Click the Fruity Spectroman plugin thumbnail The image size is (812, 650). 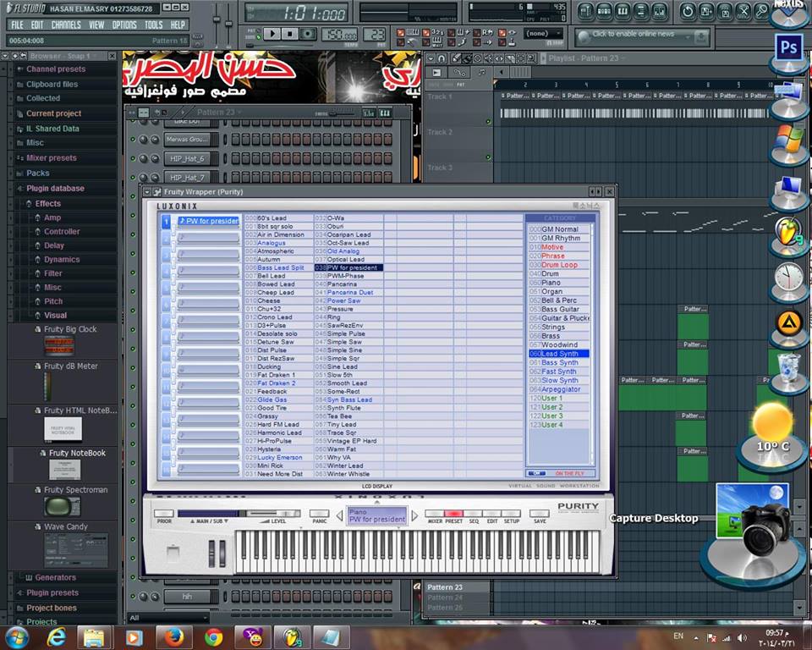(62, 506)
